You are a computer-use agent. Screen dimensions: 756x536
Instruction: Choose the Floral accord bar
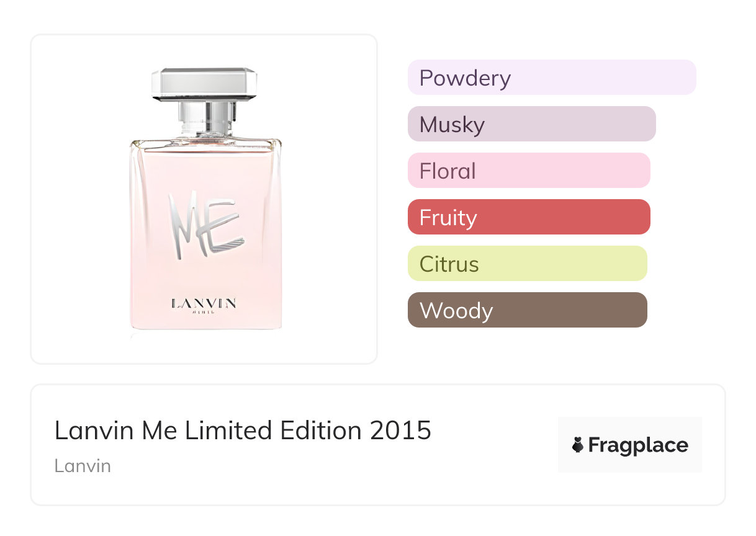(528, 171)
